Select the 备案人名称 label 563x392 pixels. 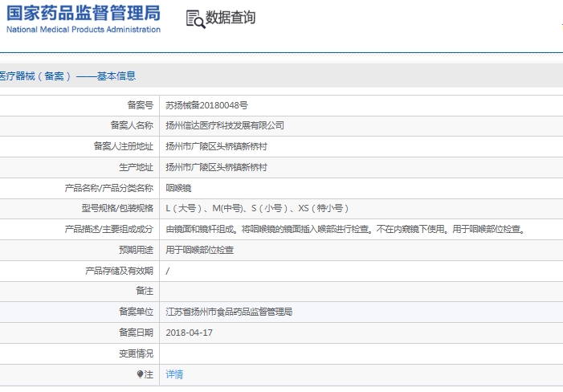pos(132,125)
